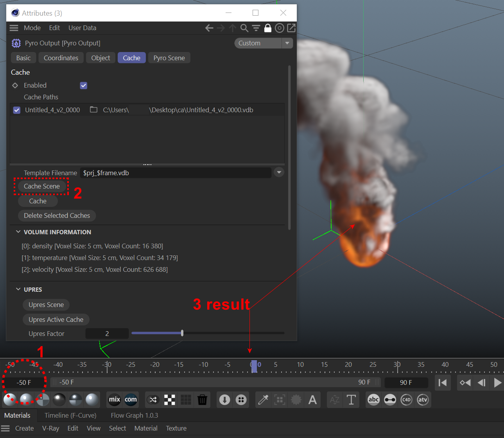Click the Cache Scene button
Image resolution: width=504 pixels, height=438 pixels.
[42, 186]
